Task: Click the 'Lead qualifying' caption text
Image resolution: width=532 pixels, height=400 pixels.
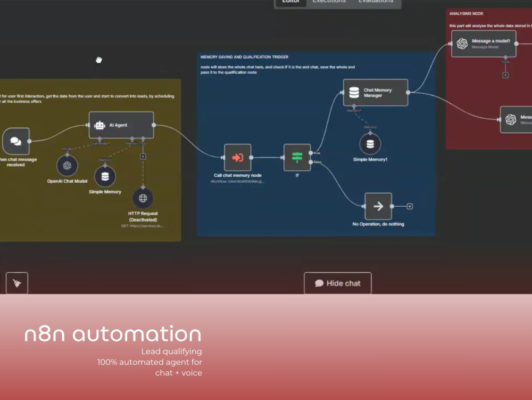Action: click(171, 352)
